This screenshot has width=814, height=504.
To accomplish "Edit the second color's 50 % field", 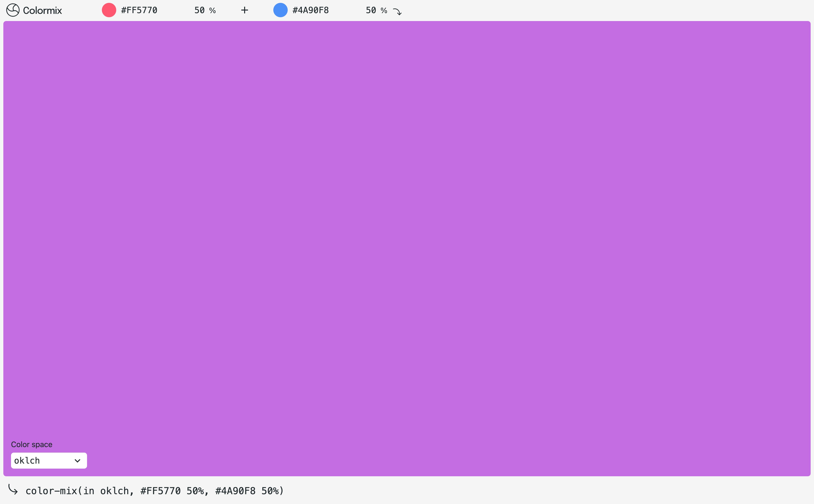I will click(371, 10).
